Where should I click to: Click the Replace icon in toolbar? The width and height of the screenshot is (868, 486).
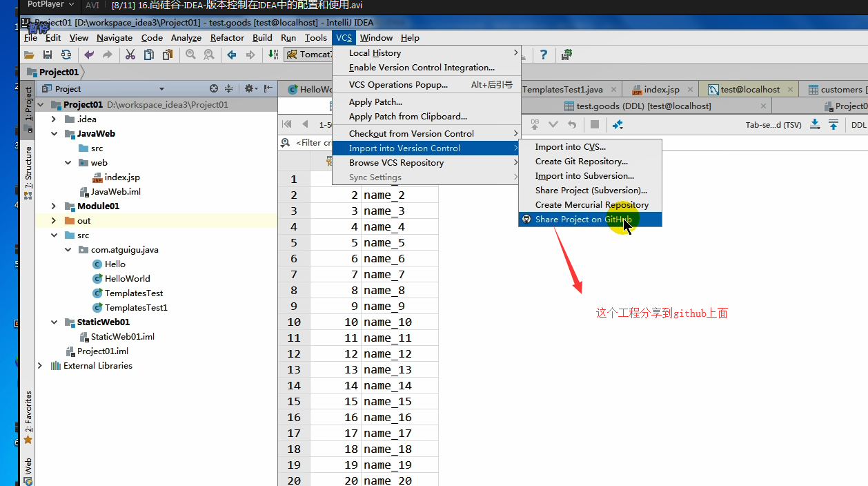point(208,55)
